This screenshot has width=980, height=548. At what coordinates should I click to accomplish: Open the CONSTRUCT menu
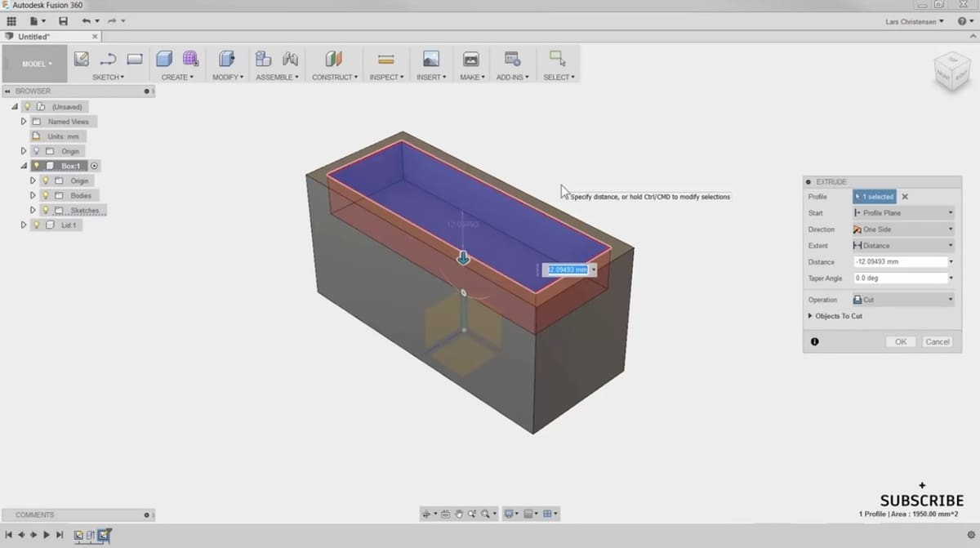click(334, 77)
